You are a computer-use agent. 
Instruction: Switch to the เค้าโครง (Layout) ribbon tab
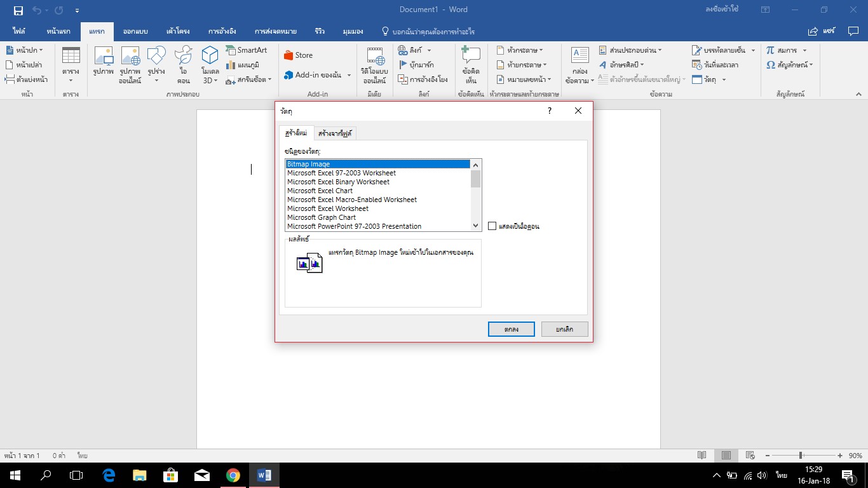click(x=178, y=31)
